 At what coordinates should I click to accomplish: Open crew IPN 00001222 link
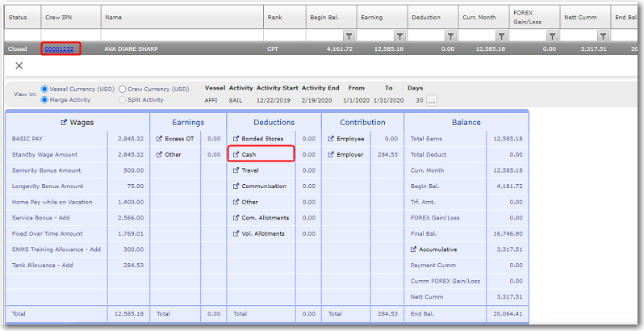61,49
